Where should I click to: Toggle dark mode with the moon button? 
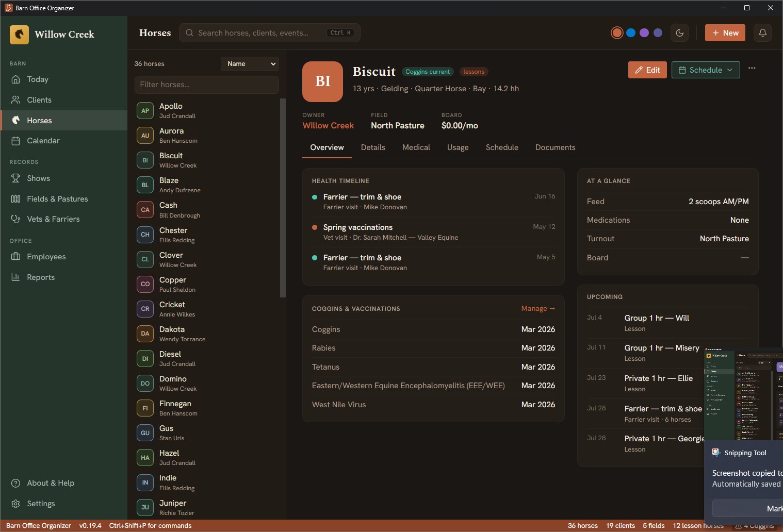(679, 33)
